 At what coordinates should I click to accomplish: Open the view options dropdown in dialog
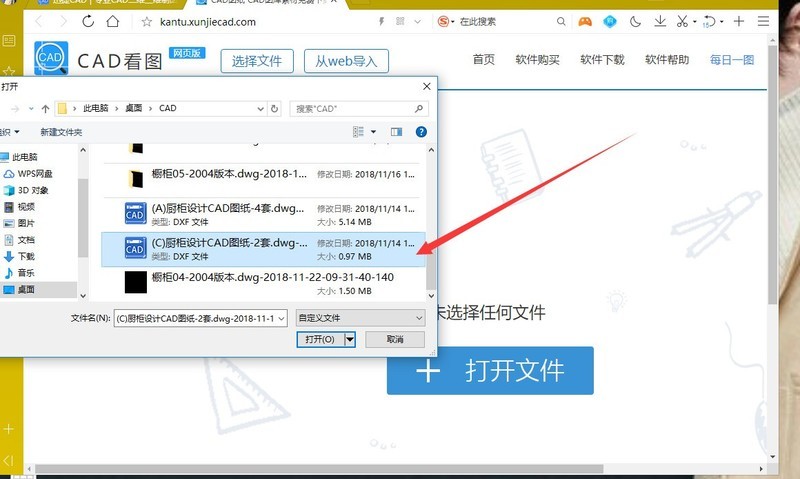point(374,131)
